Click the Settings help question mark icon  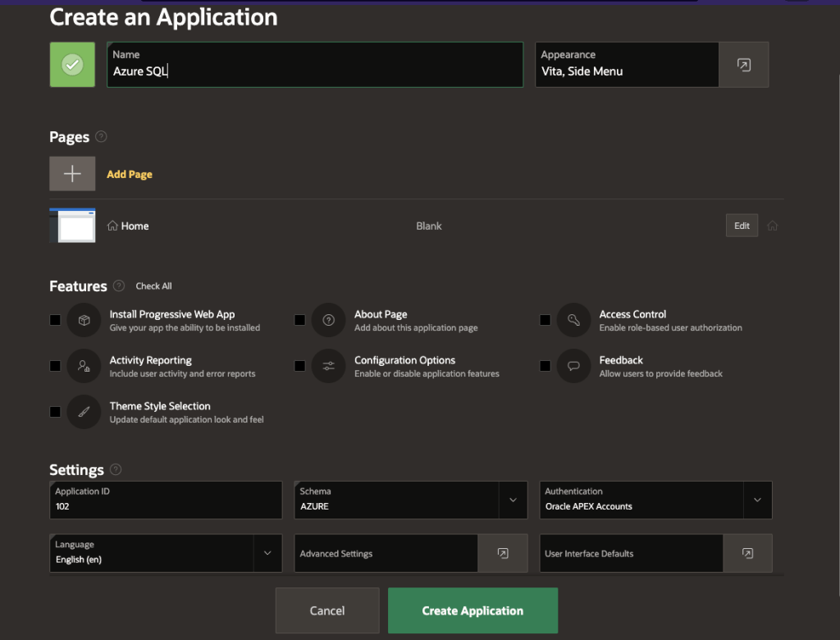click(116, 469)
